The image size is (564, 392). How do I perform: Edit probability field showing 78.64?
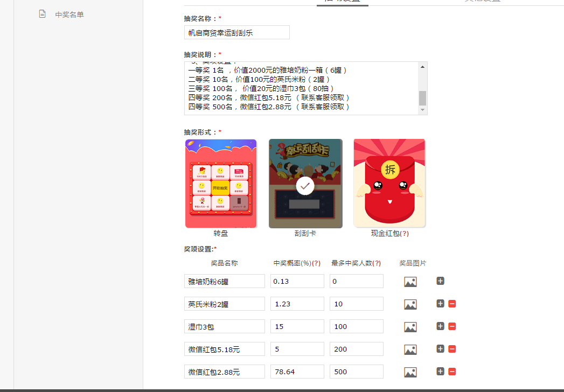coord(297,372)
